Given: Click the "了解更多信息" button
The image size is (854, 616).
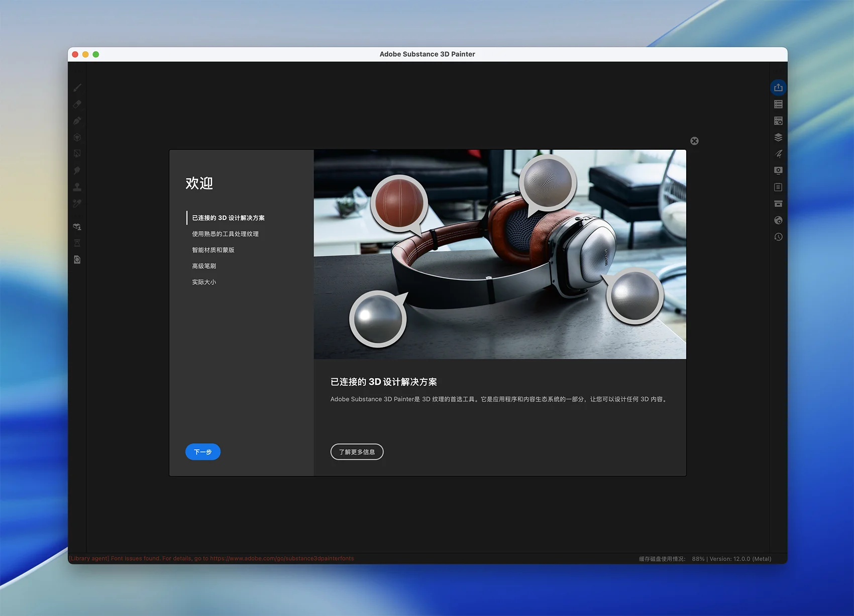Looking at the screenshot, I should coord(357,452).
